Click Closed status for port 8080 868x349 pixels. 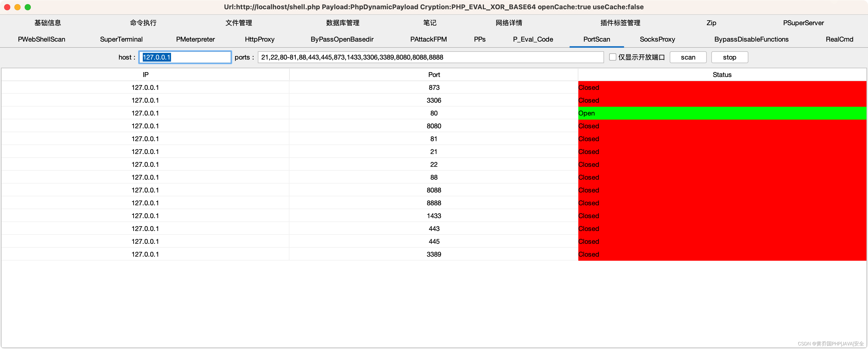722,126
